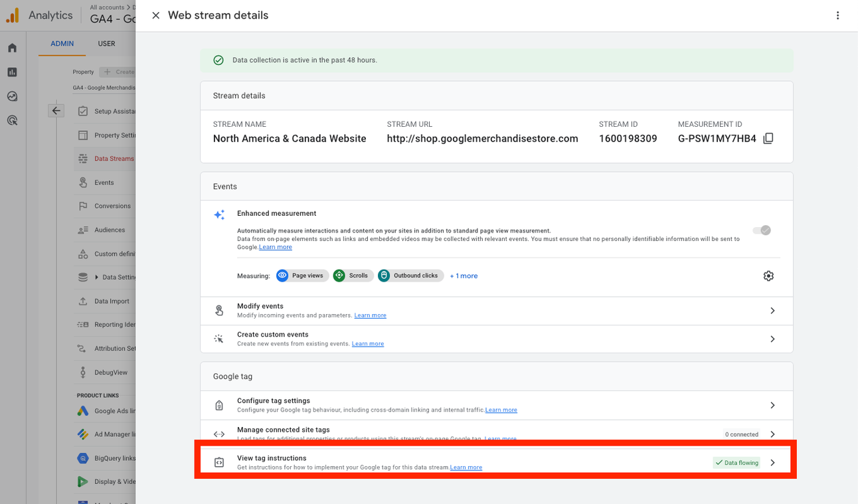Open the Home icon in left rail
858x504 pixels.
[x=12, y=48]
